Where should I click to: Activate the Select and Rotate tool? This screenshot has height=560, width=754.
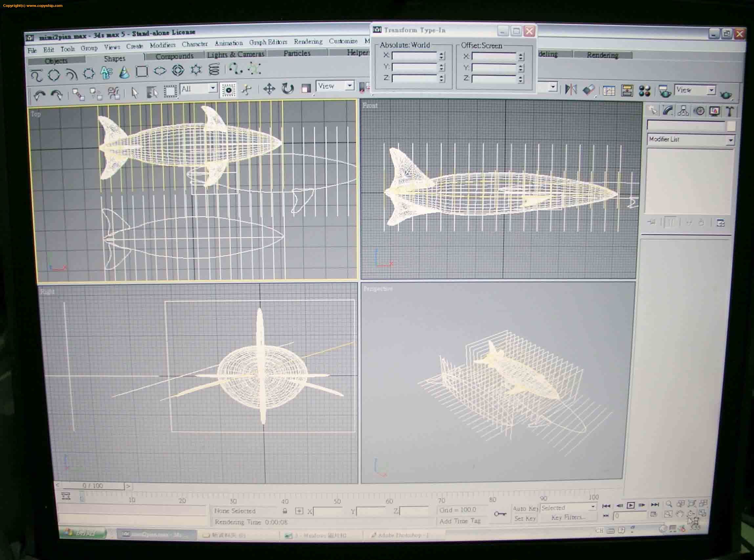[287, 89]
